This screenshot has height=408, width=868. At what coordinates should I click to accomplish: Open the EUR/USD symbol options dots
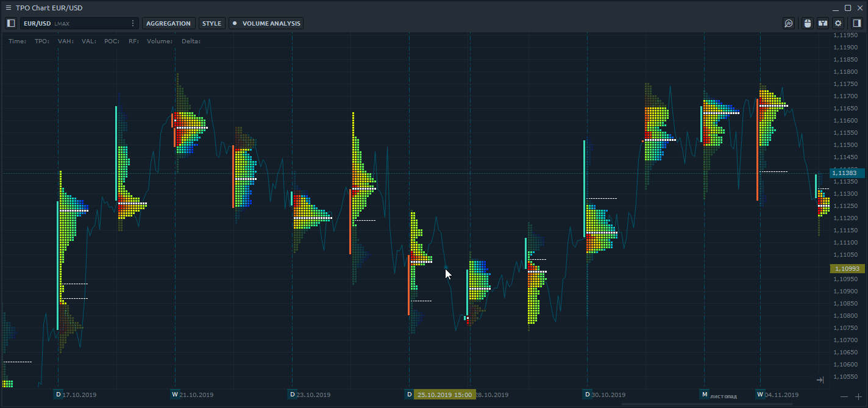(133, 23)
